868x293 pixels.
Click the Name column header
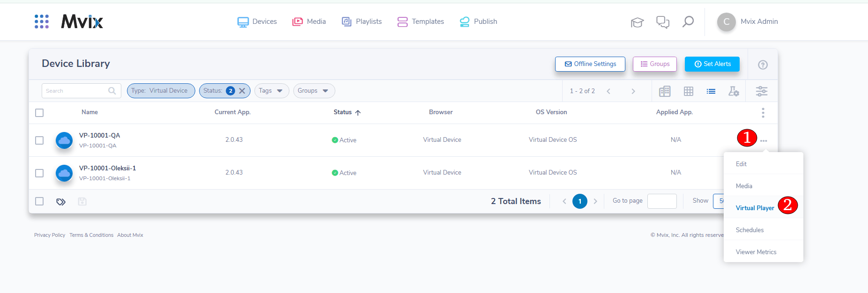coord(89,112)
